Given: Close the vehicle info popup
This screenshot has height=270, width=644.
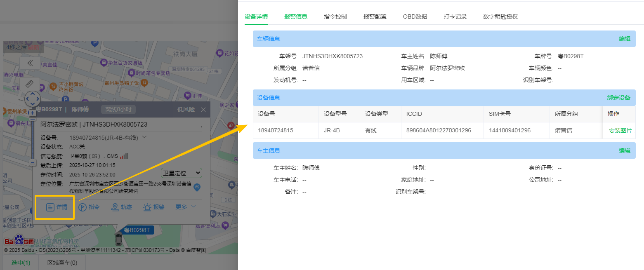Looking at the screenshot, I should pos(203,110).
